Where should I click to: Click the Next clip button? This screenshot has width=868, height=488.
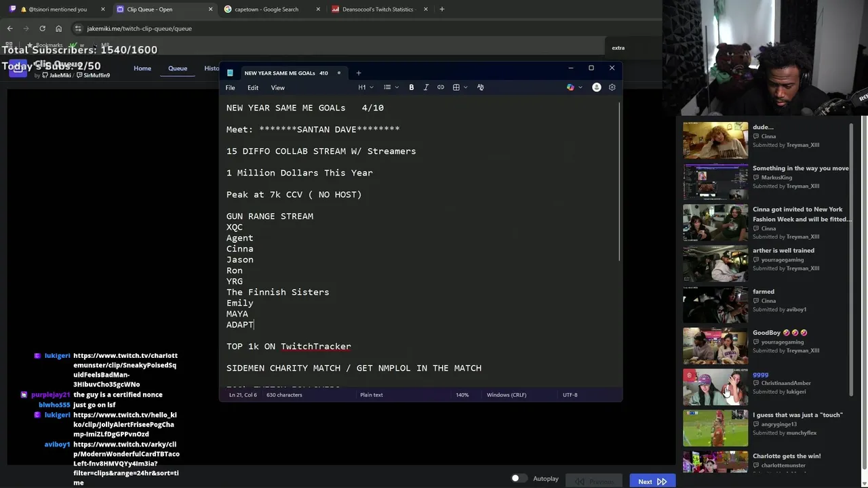(x=652, y=482)
